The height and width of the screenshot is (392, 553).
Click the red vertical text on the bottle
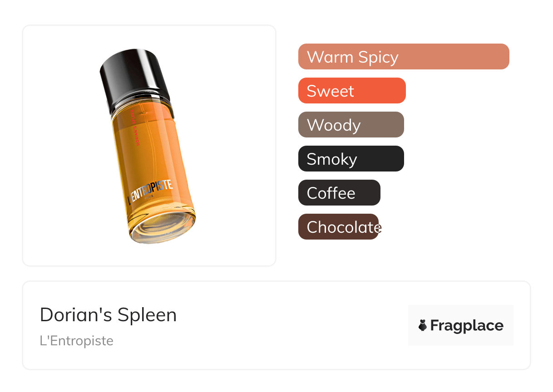click(135, 127)
